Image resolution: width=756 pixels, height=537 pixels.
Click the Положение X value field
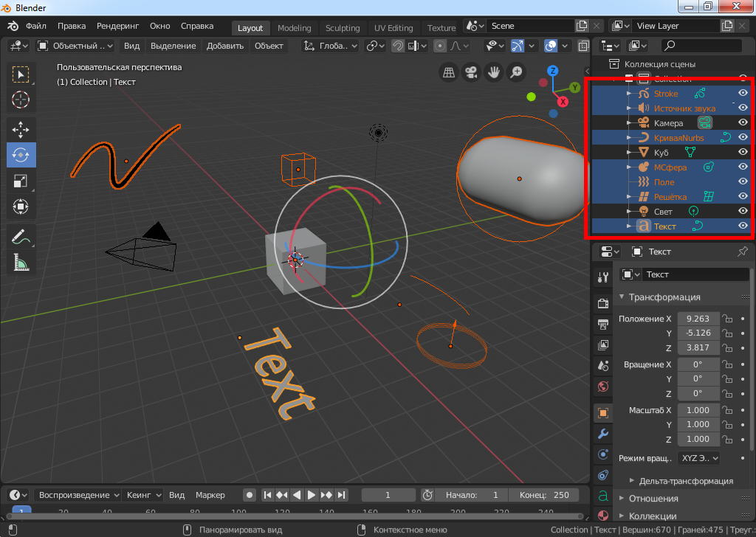tap(698, 319)
